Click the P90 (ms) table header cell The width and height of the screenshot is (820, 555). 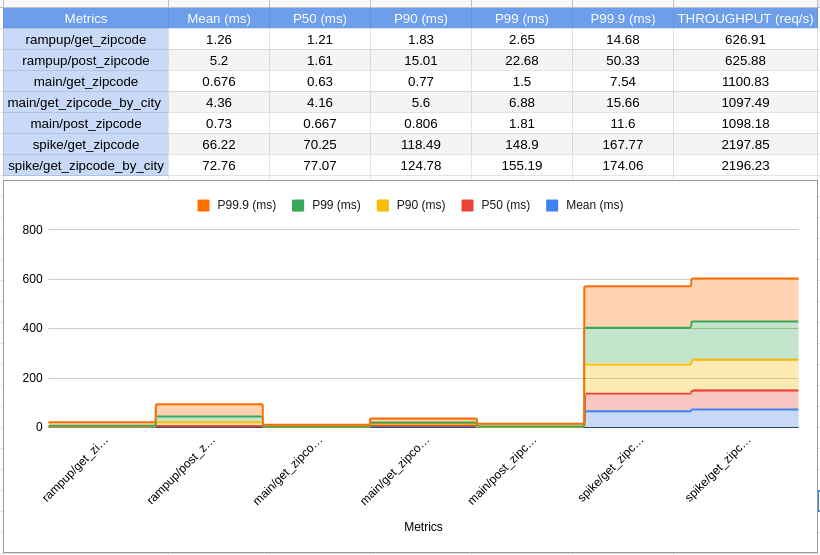(420, 18)
